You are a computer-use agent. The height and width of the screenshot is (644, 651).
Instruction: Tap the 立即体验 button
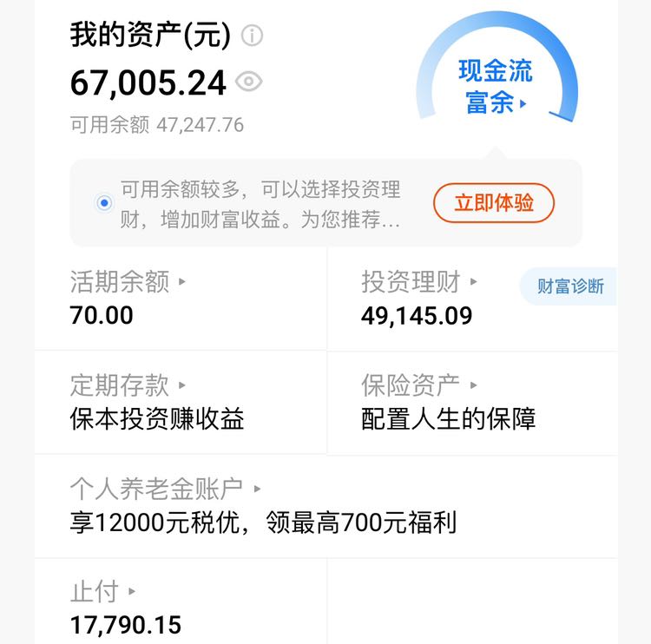pos(494,202)
